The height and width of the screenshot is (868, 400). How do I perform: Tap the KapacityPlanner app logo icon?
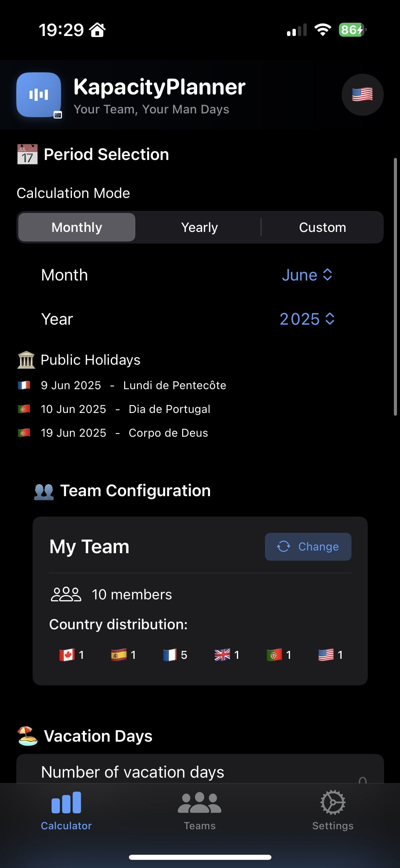click(x=39, y=95)
